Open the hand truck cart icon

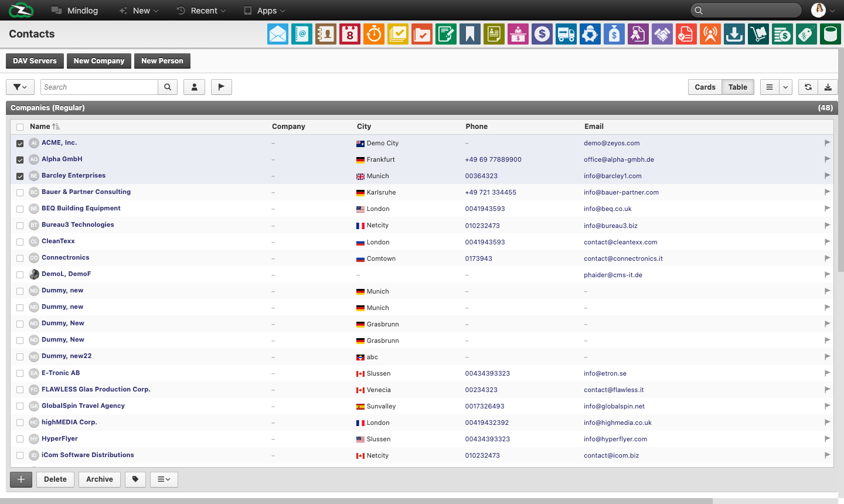[x=758, y=34]
